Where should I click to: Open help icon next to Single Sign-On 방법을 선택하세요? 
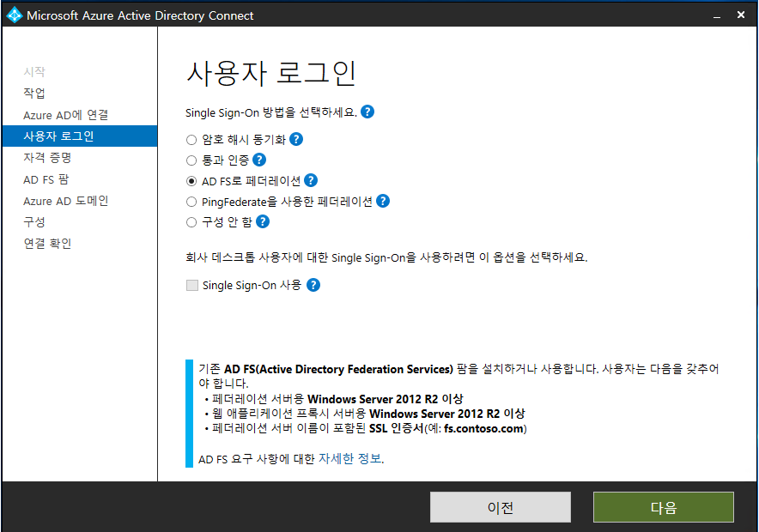coord(367,112)
